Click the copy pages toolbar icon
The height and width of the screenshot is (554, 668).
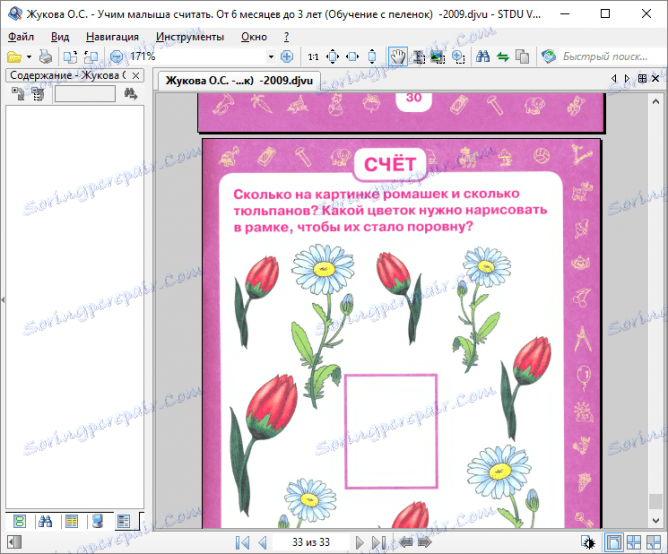(522, 57)
